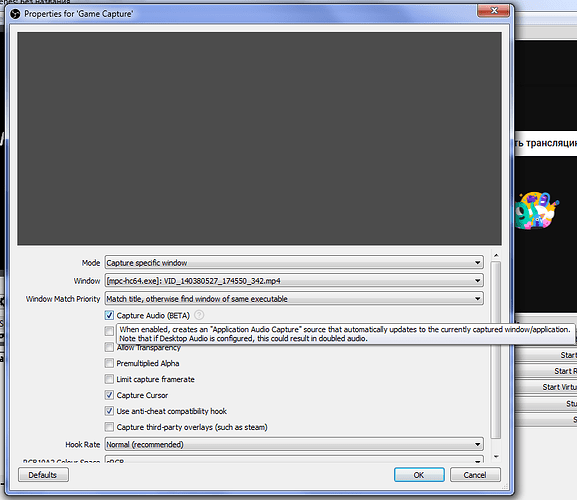Disable Use anti-cheat compatibility hook

[109, 411]
